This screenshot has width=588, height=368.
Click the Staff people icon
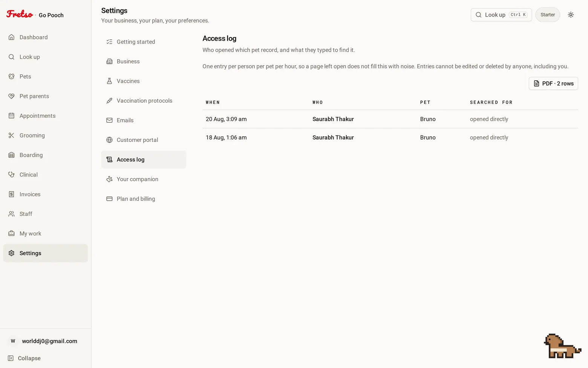(x=11, y=214)
